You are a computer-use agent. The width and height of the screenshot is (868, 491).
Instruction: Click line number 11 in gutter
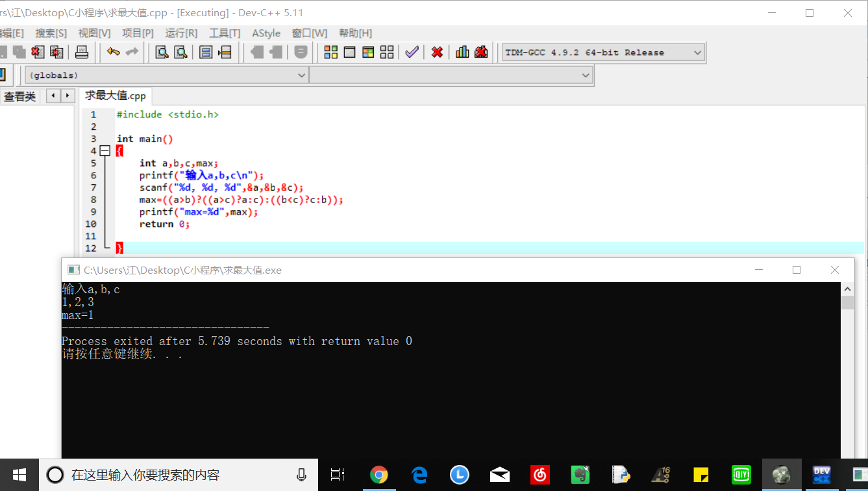pyautogui.click(x=90, y=236)
